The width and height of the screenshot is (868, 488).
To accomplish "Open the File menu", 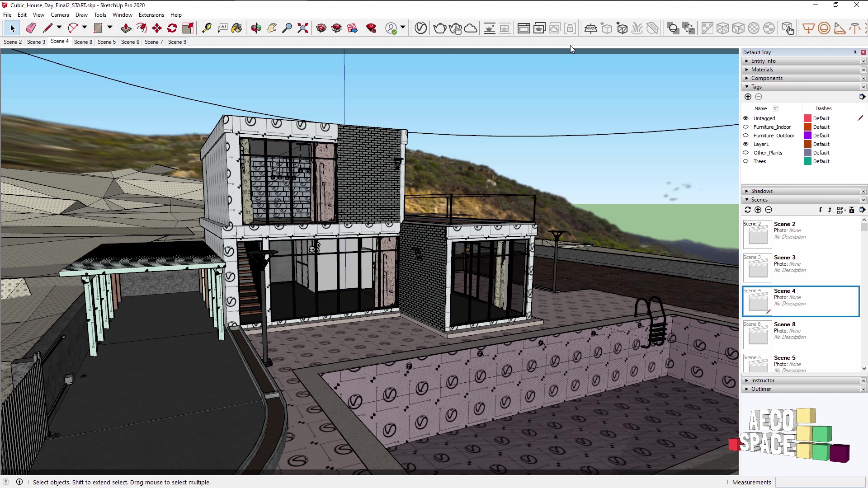I will [7, 14].
